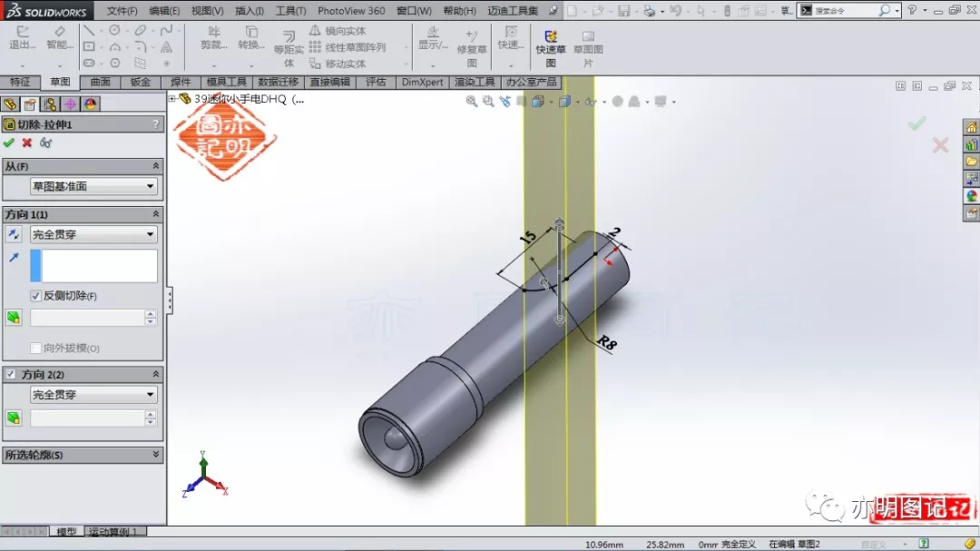The width and height of the screenshot is (980, 551).
Task: Select the Arc sketch tool
Action: [x=114, y=47]
